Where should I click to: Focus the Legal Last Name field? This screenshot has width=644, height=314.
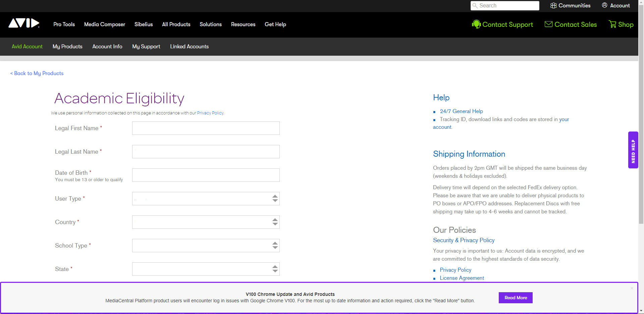pos(206,152)
